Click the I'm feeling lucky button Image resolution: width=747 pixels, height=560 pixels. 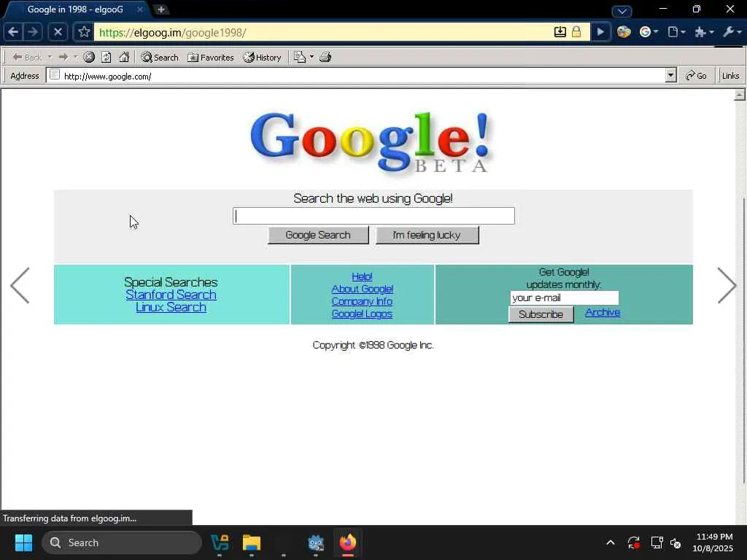(x=427, y=236)
